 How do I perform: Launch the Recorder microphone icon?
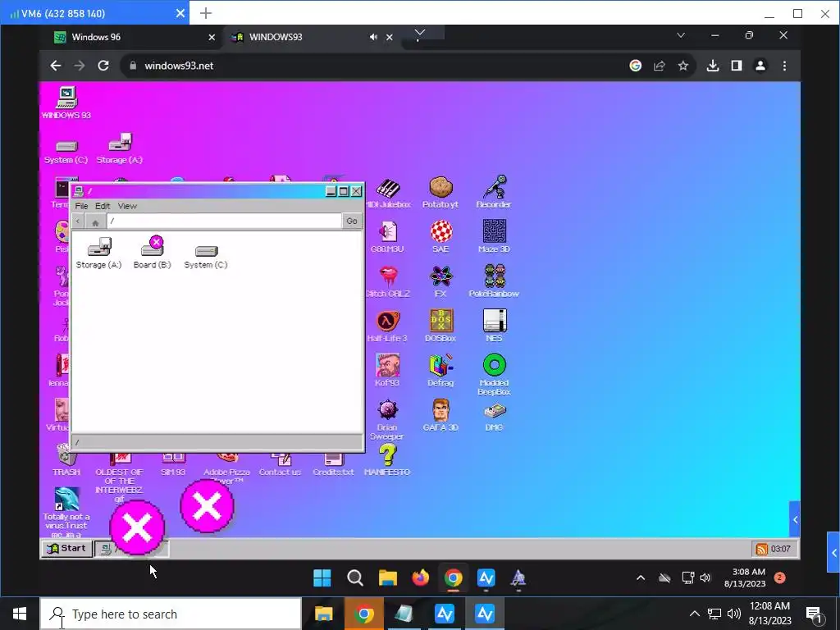[x=494, y=192]
